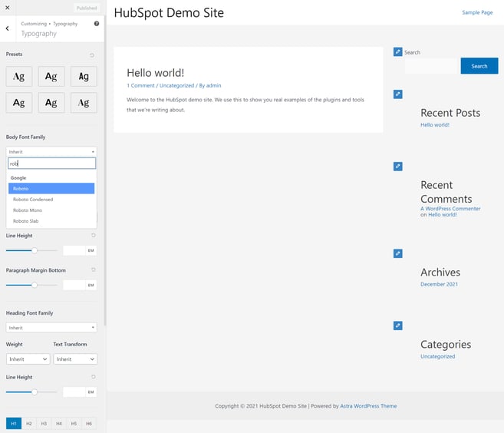Viewport: 504px width, 433px height.
Task: Click the 1 Comment link
Action: [x=140, y=85]
